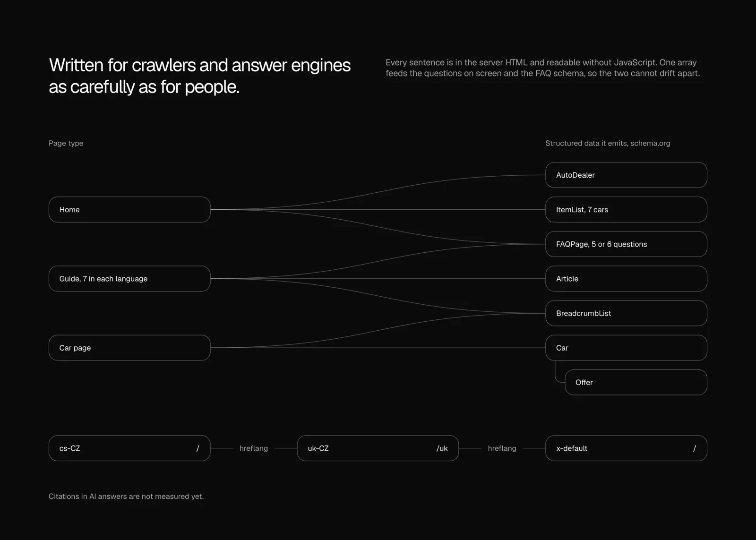Click the hreflang label between uk-CZ and x-default
Screen dimensions: 756x540
pyautogui.click(x=502, y=448)
